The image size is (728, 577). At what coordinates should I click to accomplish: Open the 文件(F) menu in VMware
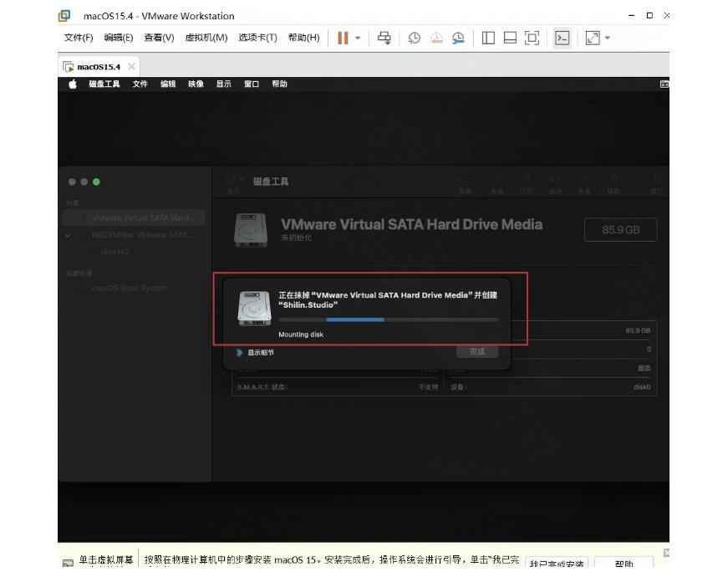tap(79, 38)
